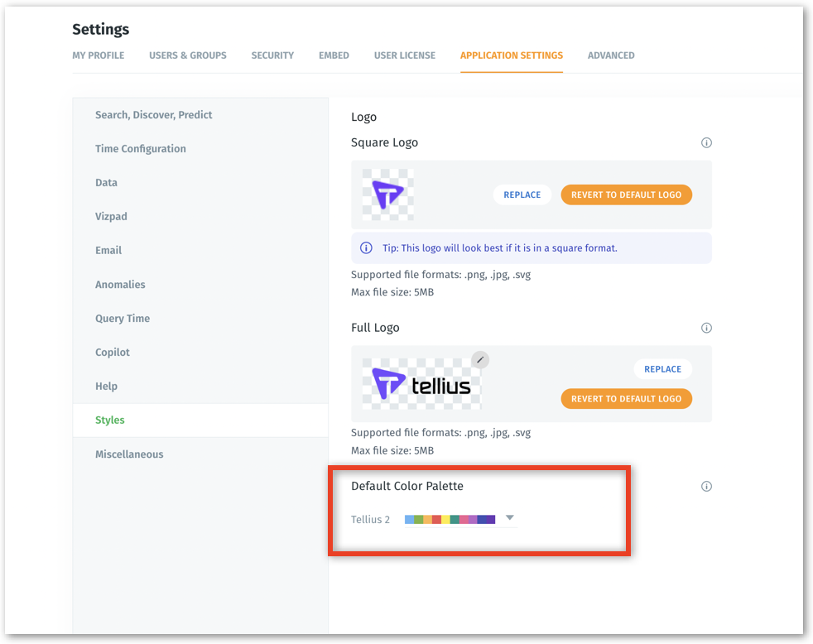This screenshot has height=644, width=813.
Task: Revert full logo to default
Action: [626, 398]
